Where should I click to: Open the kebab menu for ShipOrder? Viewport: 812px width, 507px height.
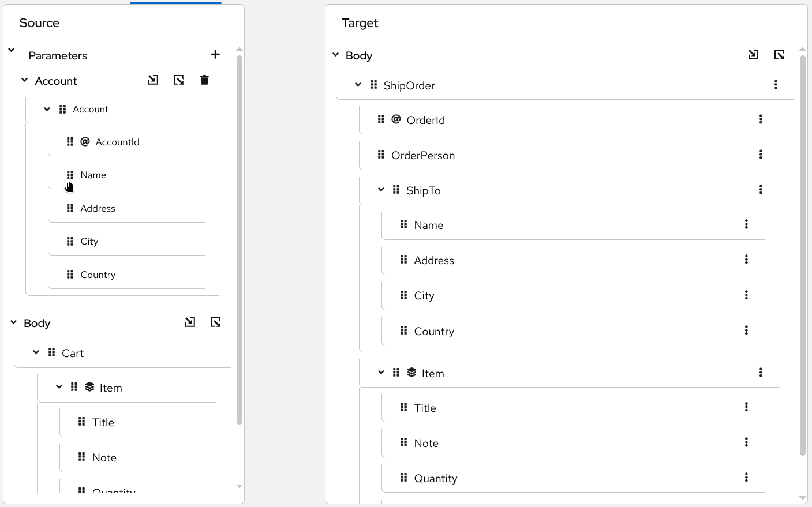point(776,85)
